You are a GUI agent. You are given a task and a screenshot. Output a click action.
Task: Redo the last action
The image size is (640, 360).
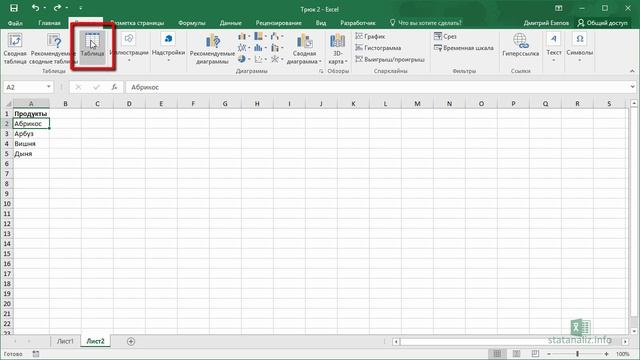pos(57,8)
